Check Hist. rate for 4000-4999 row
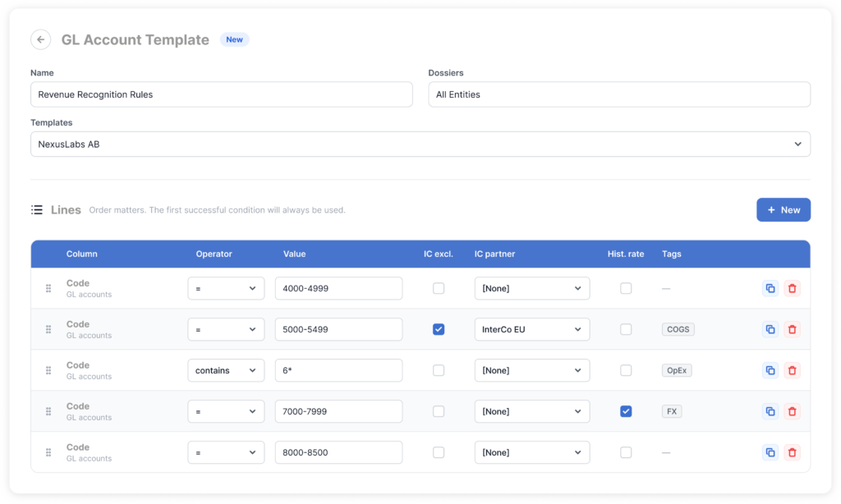Image resolution: width=841 pixels, height=504 pixels. [626, 288]
